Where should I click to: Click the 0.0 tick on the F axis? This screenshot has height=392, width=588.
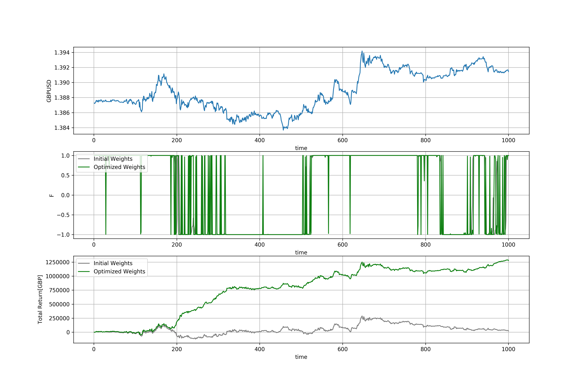[x=65, y=195]
